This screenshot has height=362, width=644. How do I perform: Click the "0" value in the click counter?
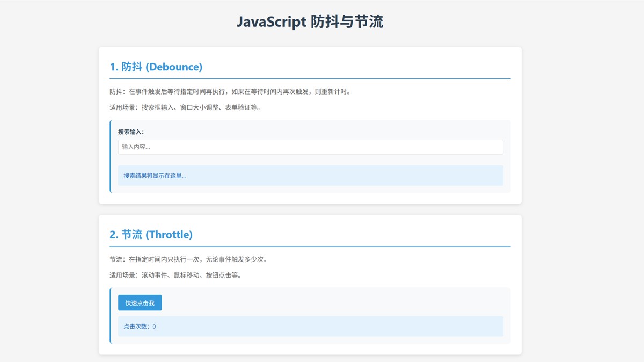154,327
